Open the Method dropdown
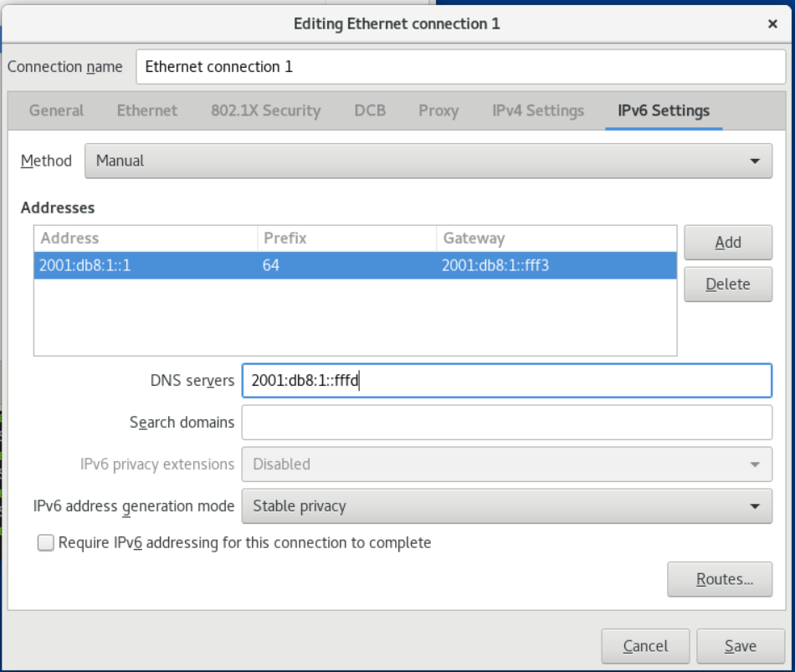This screenshot has width=795, height=672. (428, 161)
